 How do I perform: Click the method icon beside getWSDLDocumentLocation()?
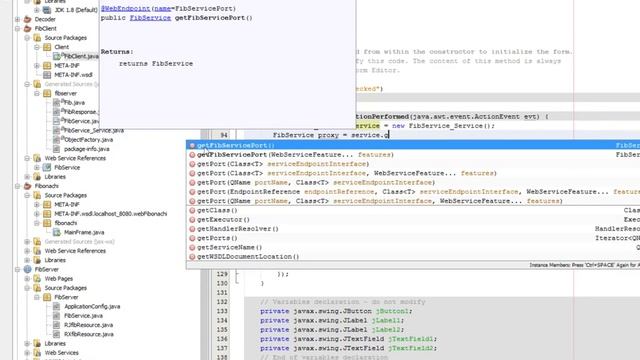point(192,257)
